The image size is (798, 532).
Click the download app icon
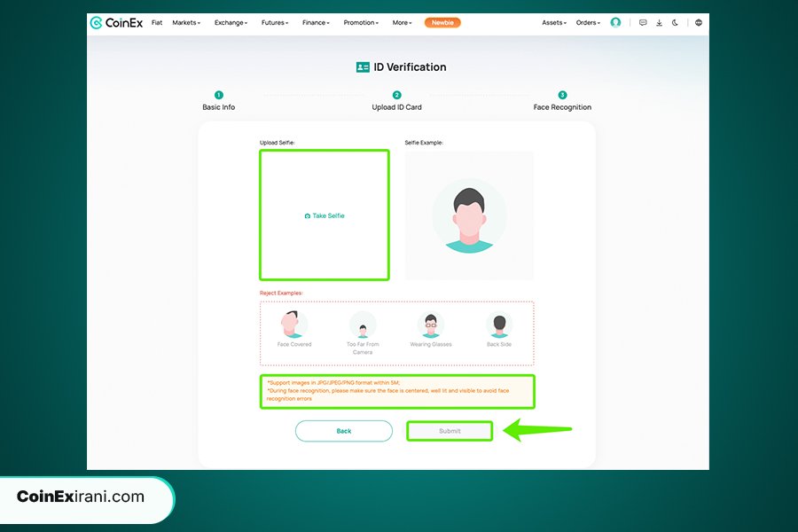(660, 23)
